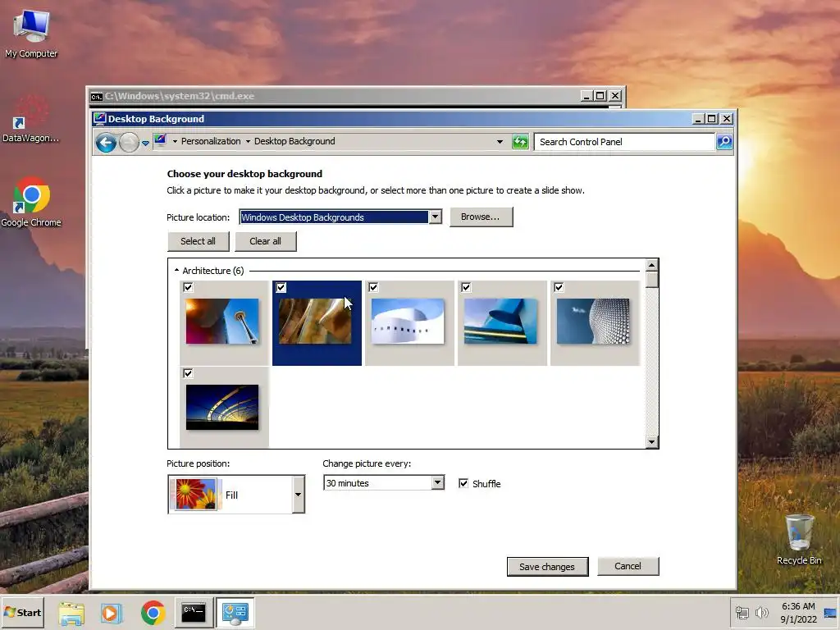Click the Desktop Background title bar icon
Image resolution: width=840 pixels, height=630 pixels.
(99, 118)
